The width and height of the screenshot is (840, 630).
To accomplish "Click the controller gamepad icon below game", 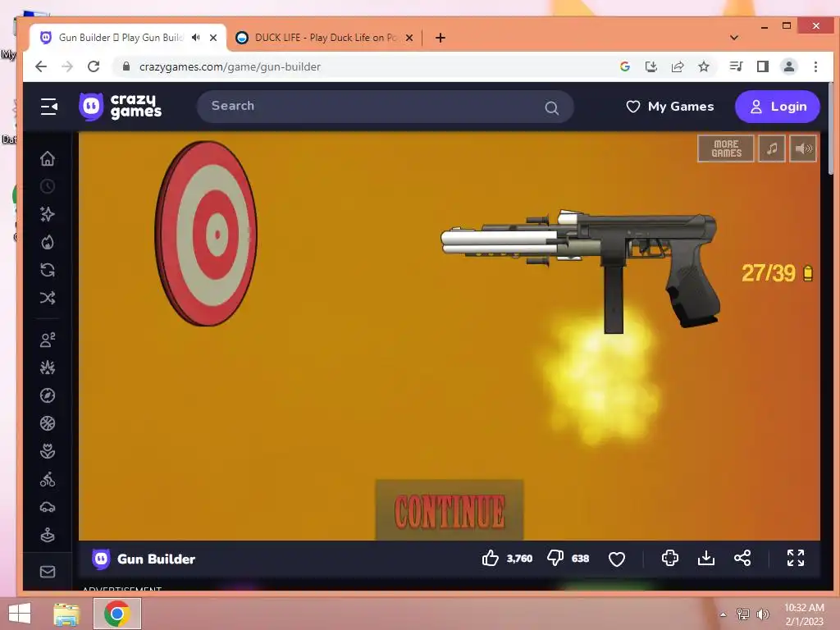I will (669, 558).
